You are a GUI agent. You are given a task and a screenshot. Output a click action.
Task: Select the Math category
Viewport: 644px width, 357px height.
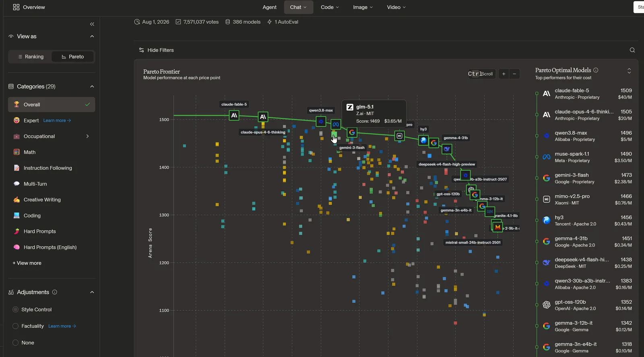52,152
